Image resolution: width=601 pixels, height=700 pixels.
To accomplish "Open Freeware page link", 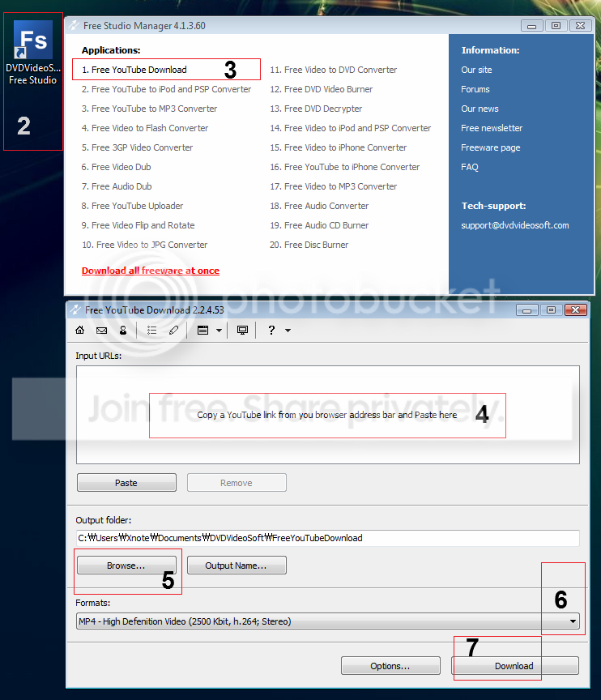I will [x=491, y=147].
